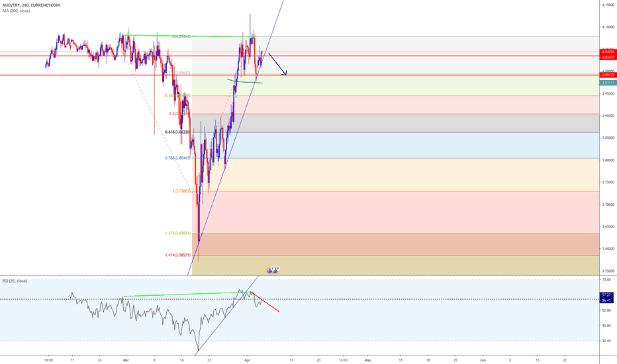Click the Mar label on time axis

[x=126, y=360]
